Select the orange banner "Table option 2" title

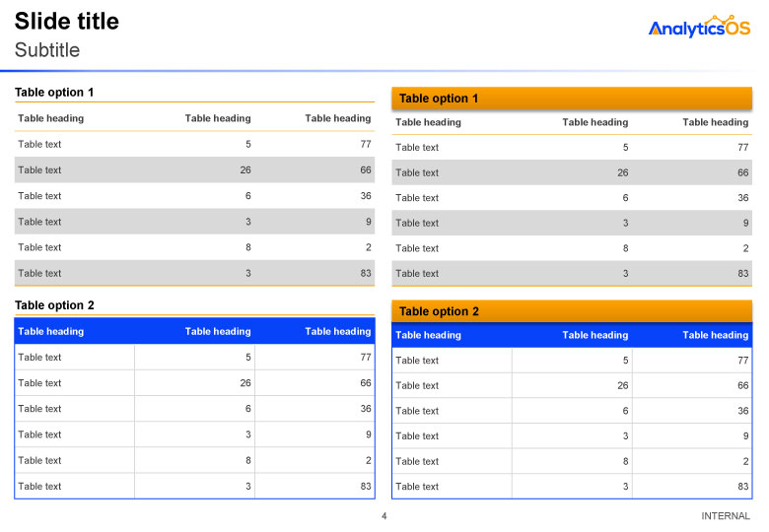[x=439, y=311]
